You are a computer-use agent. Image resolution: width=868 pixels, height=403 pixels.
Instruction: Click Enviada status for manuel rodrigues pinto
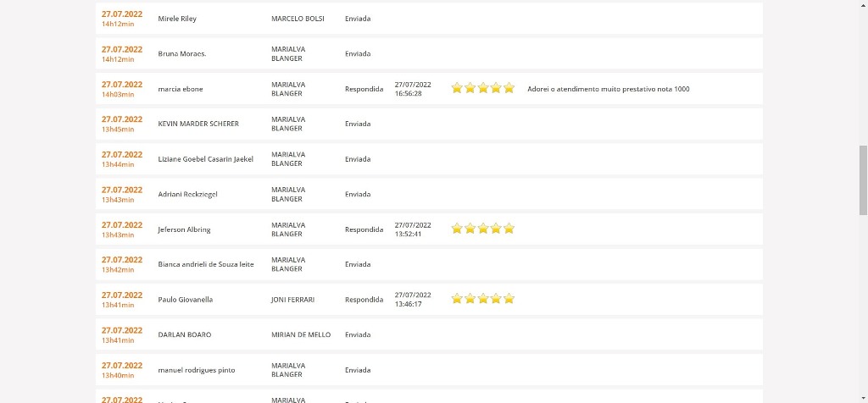[x=358, y=370]
